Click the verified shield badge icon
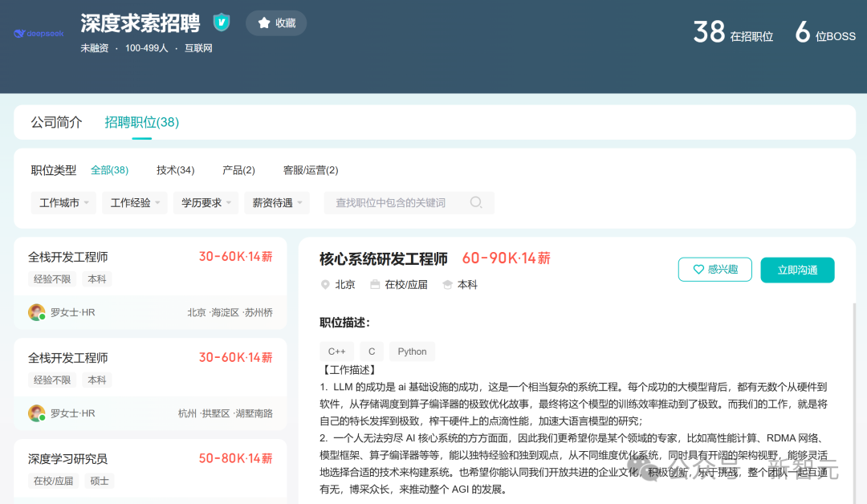The width and height of the screenshot is (867, 504). [x=222, y=22]
